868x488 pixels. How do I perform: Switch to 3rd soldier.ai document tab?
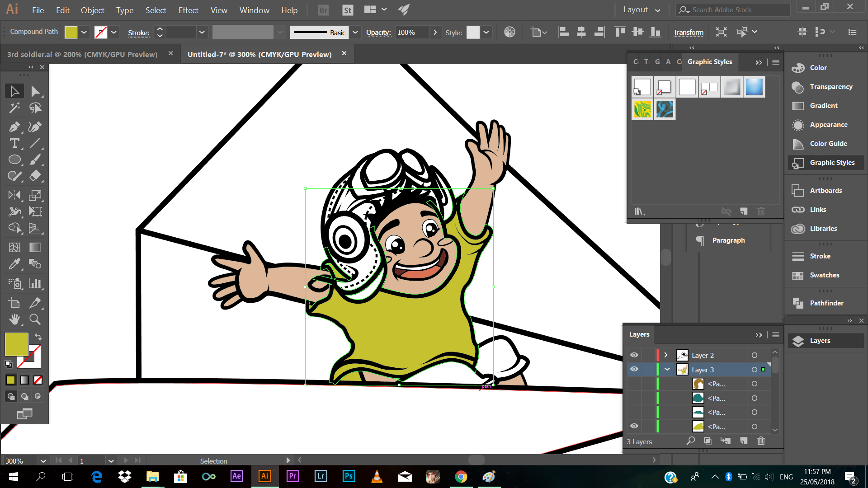[82, 54]
